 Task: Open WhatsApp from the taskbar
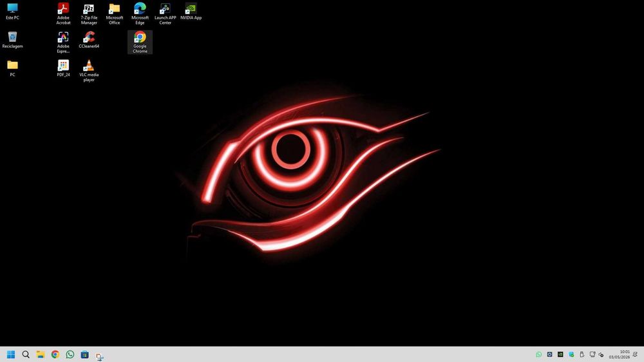click(x=70, y=354)
